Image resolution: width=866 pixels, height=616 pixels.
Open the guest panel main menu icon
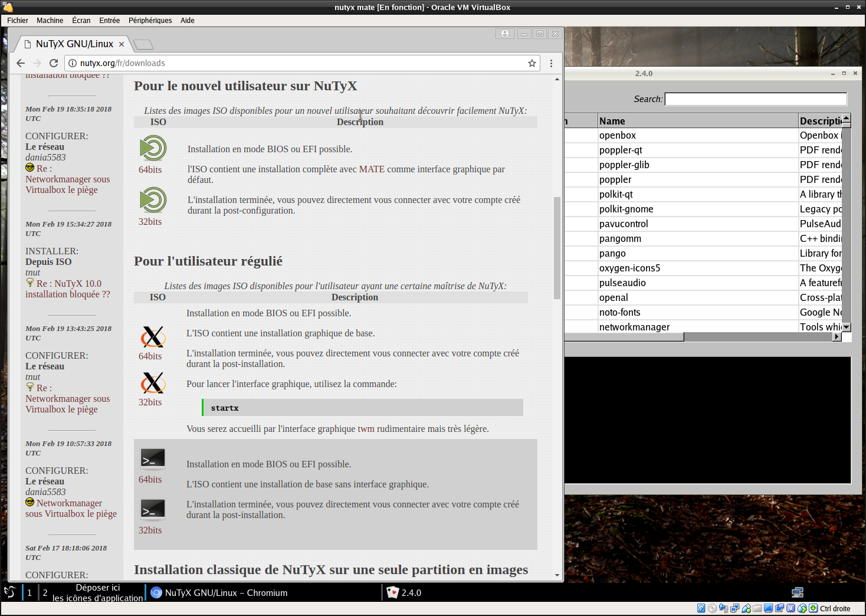(x=10, y=592)
